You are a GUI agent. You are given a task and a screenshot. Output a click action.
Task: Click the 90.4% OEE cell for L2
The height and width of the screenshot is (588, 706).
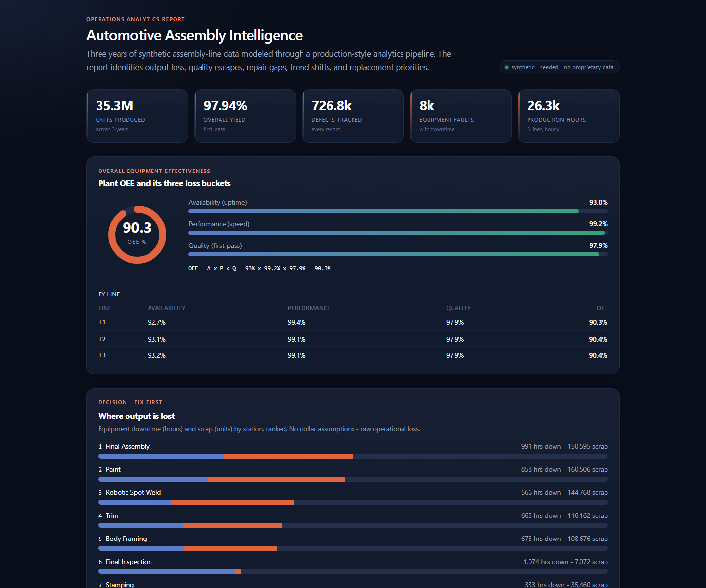click(x=598, y=339)
